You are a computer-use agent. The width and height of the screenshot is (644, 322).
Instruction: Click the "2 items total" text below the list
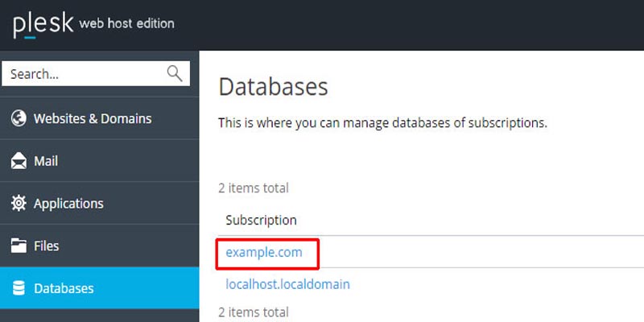click(x=254, y=311)
